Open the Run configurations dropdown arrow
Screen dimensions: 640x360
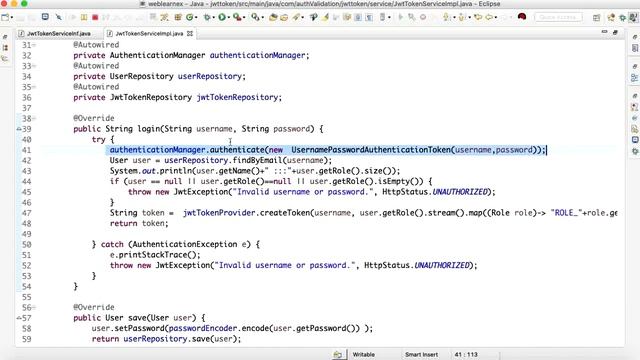(x=229, y=18)
